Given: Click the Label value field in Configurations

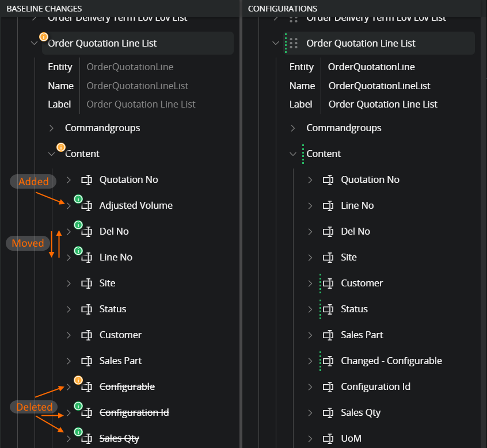Looking at the screenshot, I should pos(383,104).
